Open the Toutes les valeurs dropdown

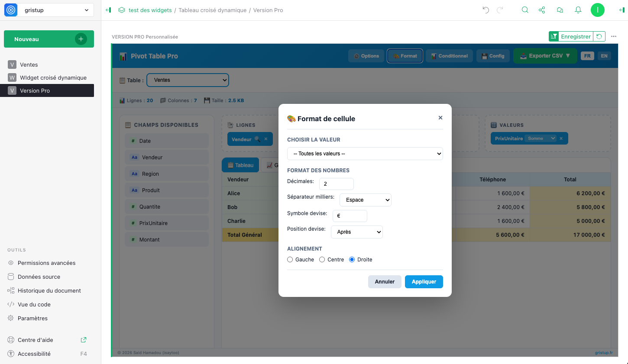click(365, 154)
